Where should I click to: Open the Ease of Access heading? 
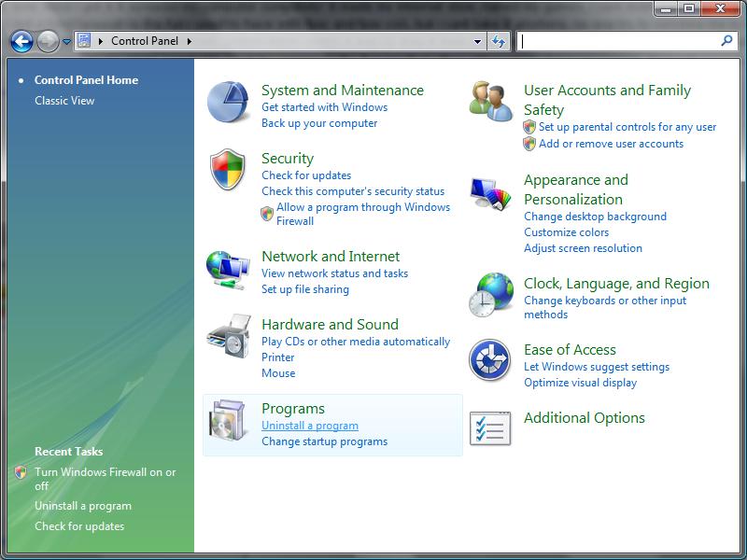point(570,349)
